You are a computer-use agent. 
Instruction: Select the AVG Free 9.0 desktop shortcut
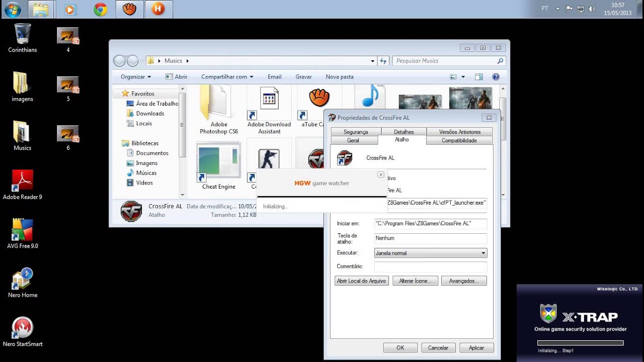22,234
